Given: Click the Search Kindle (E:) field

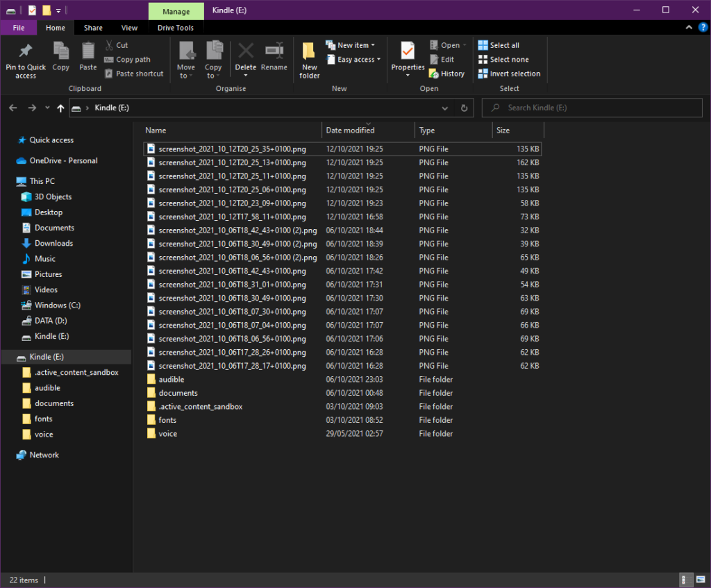Looking at the screenshot, I should pos(592,108).
